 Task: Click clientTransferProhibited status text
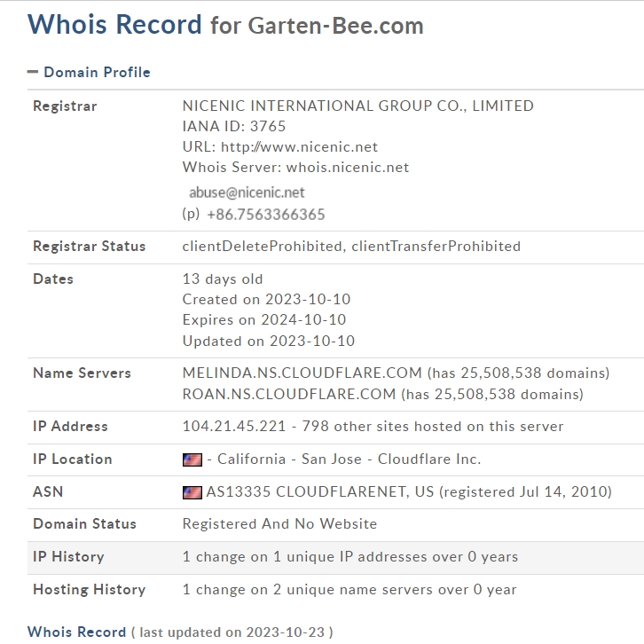coord(436,247)
